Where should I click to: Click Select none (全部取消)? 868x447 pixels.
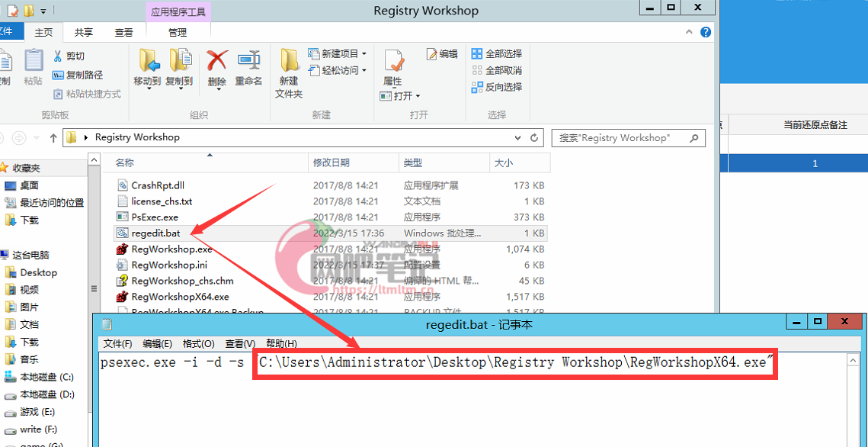[497, 70]
